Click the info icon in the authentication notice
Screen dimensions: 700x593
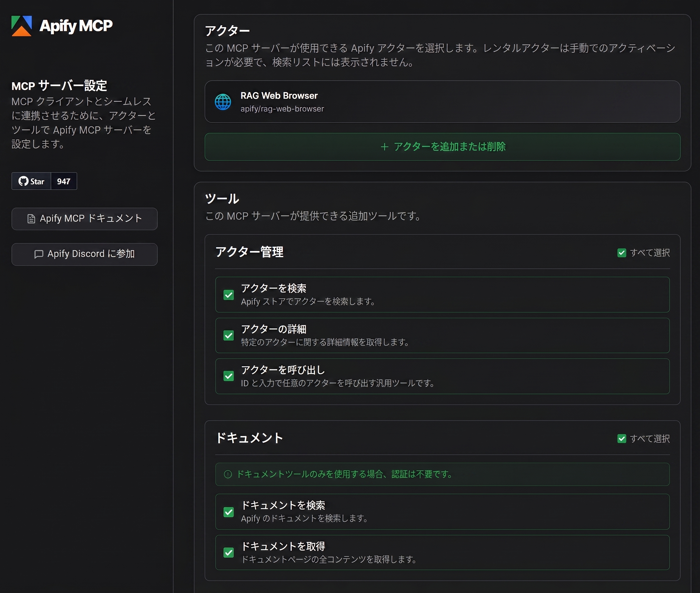[x=228, y=474]
